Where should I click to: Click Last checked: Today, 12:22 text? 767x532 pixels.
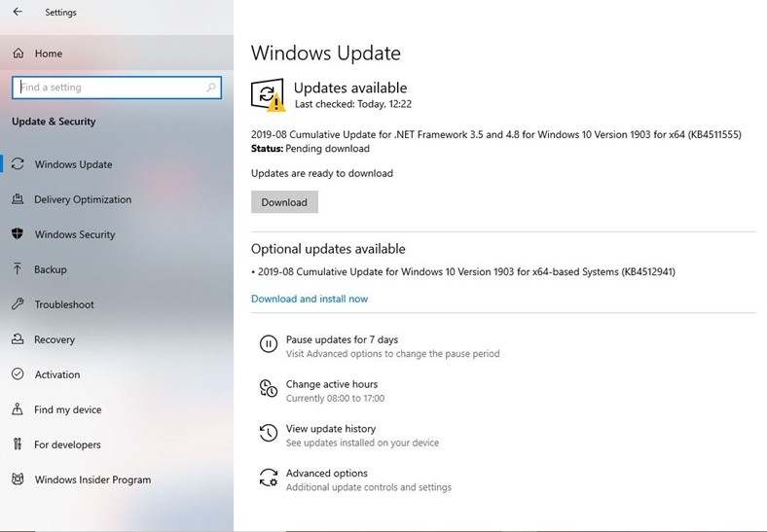[x=353, y=104]
